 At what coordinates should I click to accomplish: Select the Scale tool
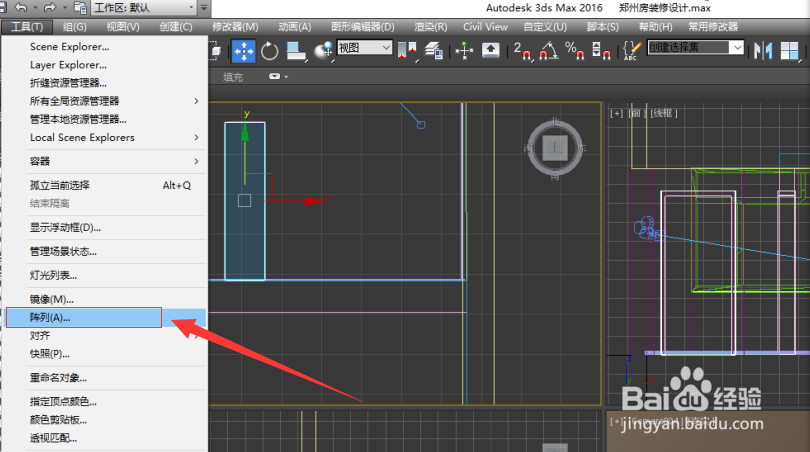tap(296, 51)
